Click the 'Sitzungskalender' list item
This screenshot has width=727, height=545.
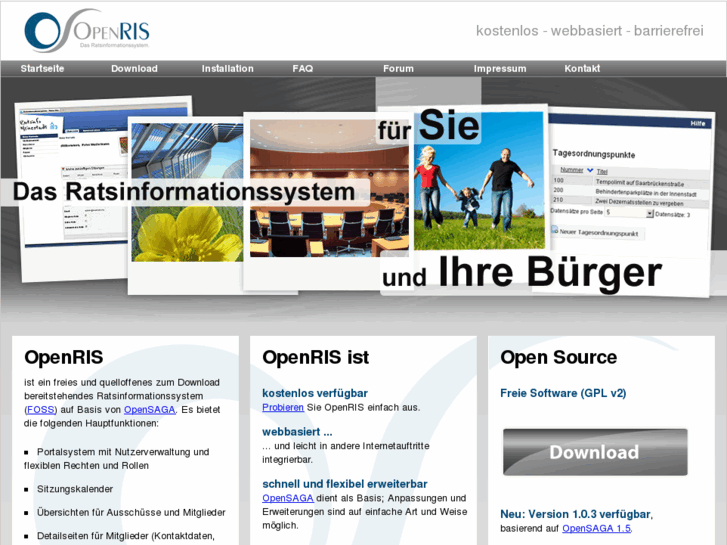(x=75, y=489)
